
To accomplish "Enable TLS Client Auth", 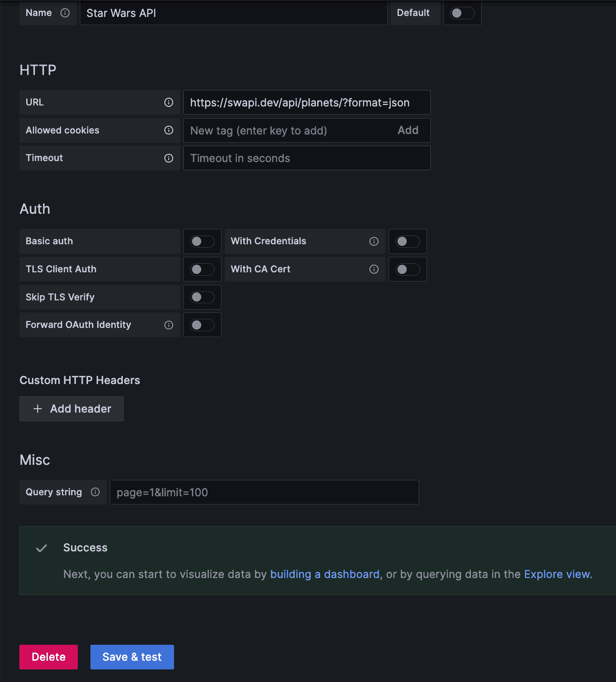I will click(202, 269).
